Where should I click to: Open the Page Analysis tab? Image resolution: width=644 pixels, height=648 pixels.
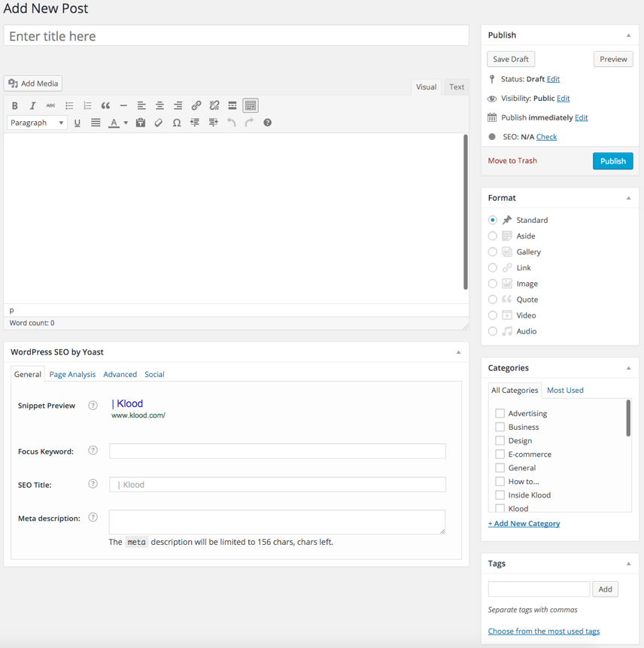72,374
